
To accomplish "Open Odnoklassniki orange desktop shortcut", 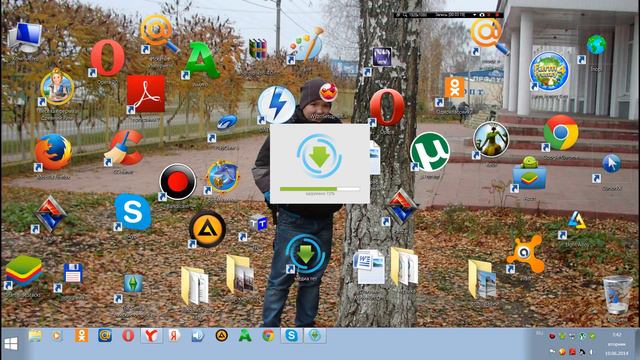I will click(454, 88).
